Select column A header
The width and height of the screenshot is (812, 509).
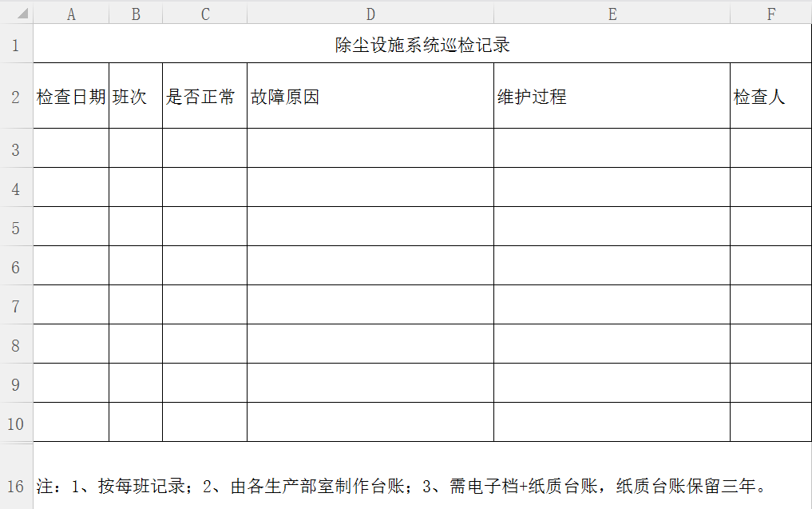[71, 14]
